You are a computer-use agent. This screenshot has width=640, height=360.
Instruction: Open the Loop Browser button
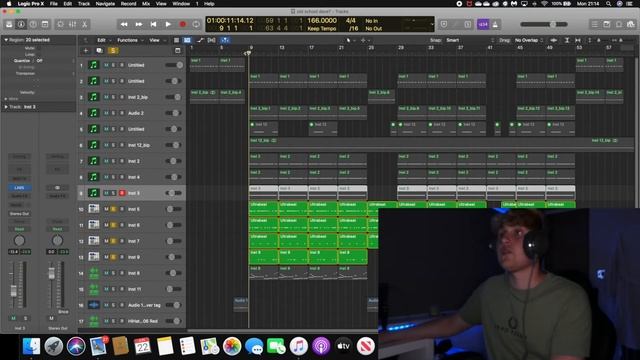pyautogui.click(x=619, y=24)
